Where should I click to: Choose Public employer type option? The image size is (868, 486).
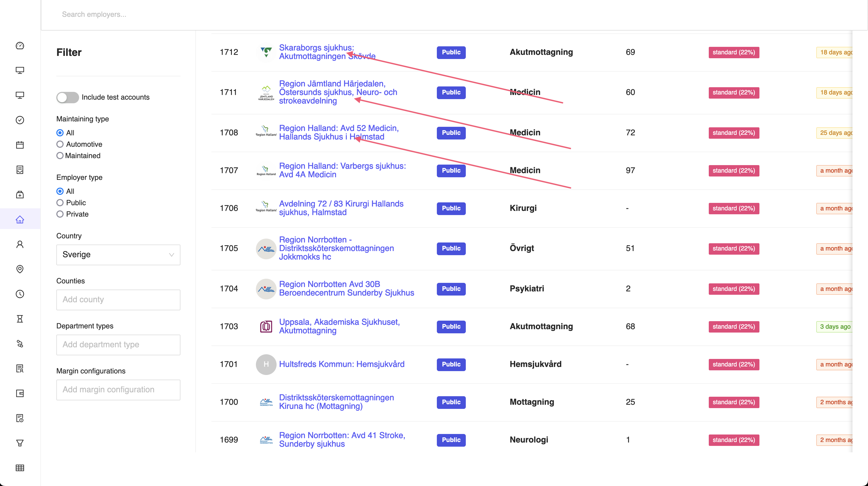pos(60,203)
